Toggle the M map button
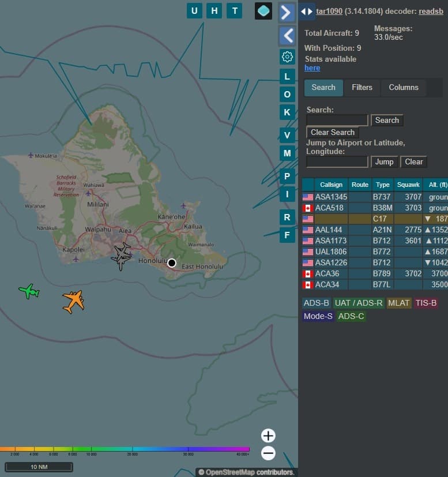448x477 pixels. [x=287, y=153]
